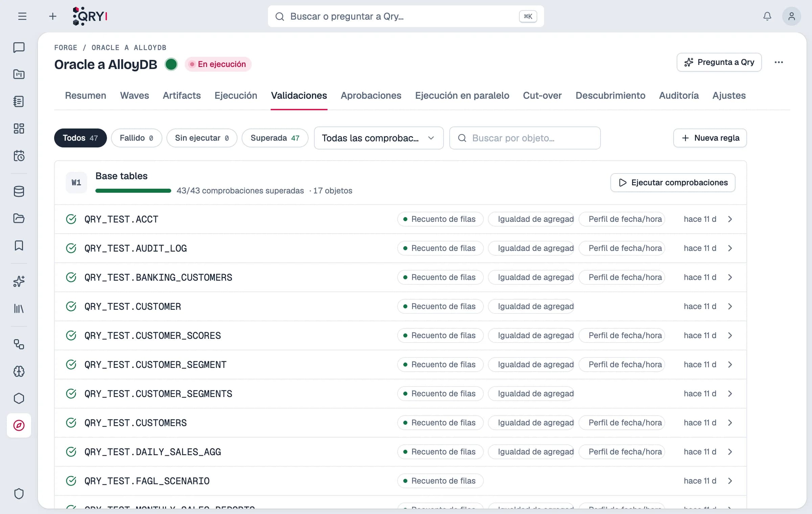Open the bookmark sidebar icon
This screenshot has height=514, width=812.
(19, 246)
